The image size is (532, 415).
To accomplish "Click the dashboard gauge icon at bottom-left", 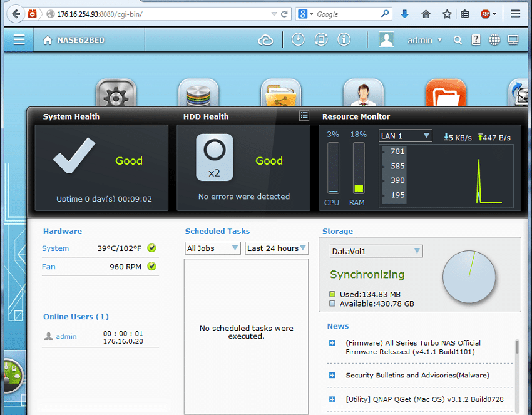I will [13, 376].
